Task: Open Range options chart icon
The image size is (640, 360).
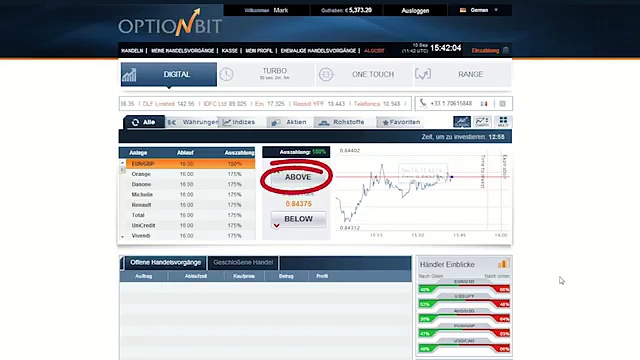Action: pyautogui.click(x=423, y=74)
